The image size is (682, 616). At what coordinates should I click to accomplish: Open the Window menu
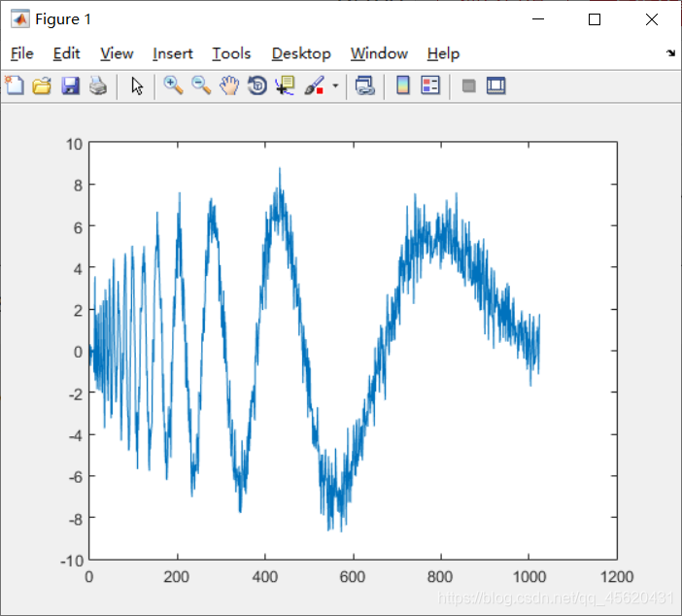tap(379, 53)
